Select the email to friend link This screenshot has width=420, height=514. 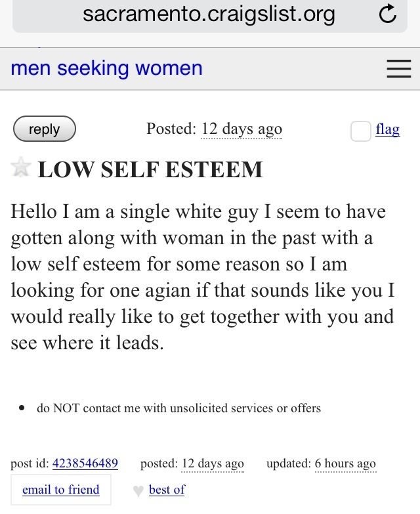tap(60, 490)
